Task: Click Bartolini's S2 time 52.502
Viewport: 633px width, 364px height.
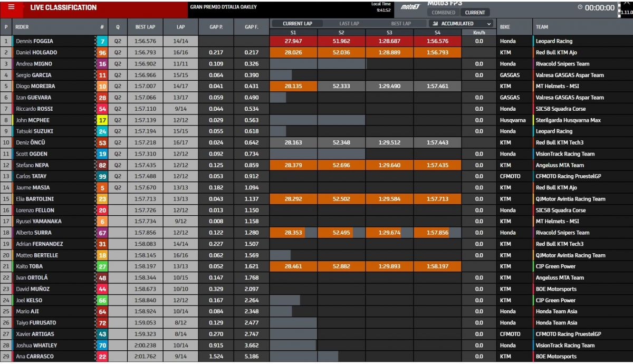Action: [341, 199]
